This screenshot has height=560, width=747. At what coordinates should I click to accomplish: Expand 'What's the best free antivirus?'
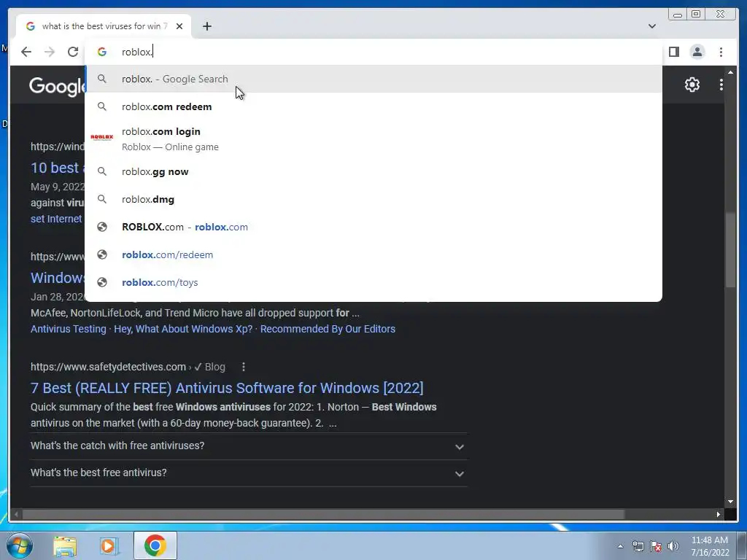(249, 473)
